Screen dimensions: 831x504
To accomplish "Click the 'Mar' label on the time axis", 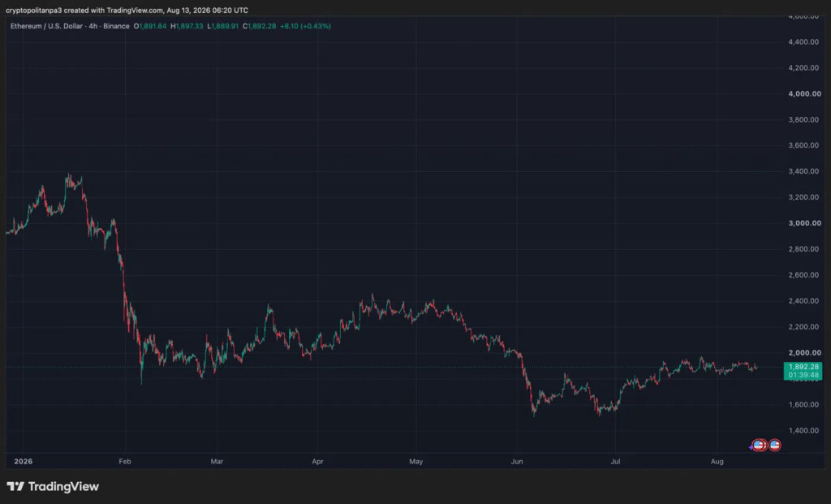I will click(x=217, y=462).
